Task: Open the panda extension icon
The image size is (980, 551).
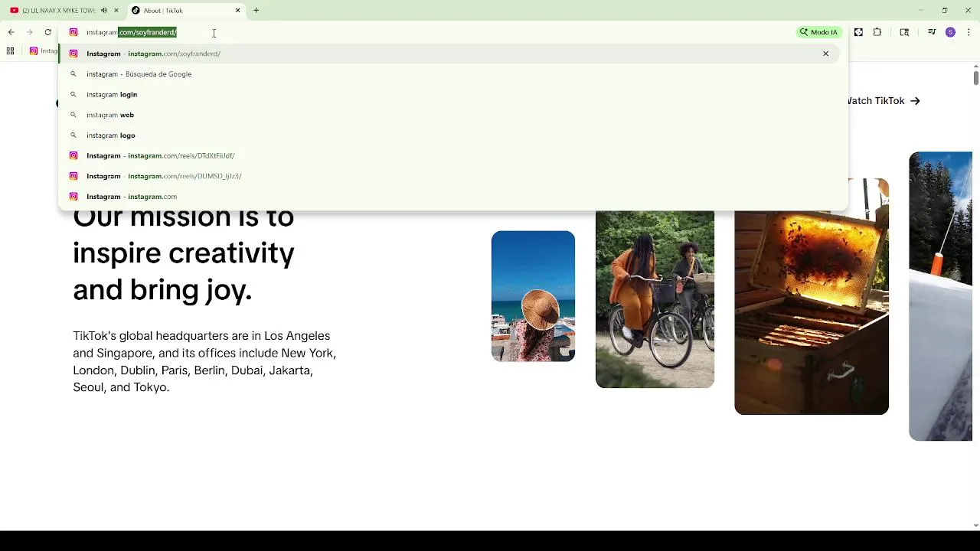Action: 858,32
